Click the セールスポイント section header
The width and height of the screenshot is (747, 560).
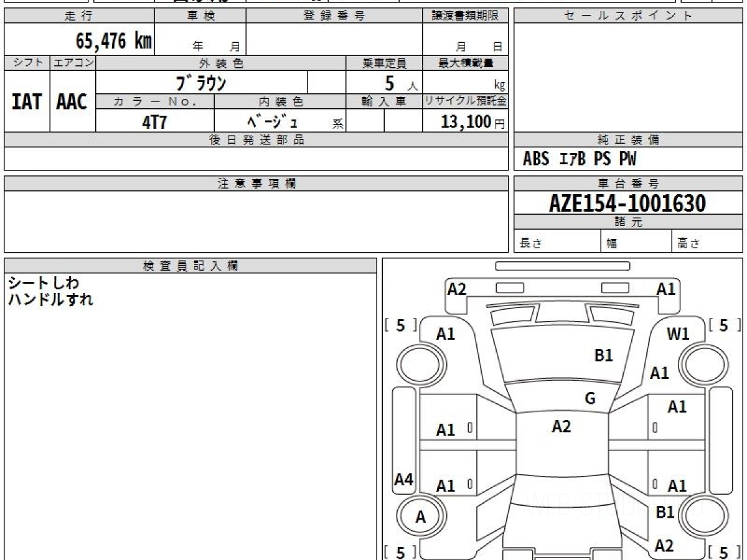(629, 16)
